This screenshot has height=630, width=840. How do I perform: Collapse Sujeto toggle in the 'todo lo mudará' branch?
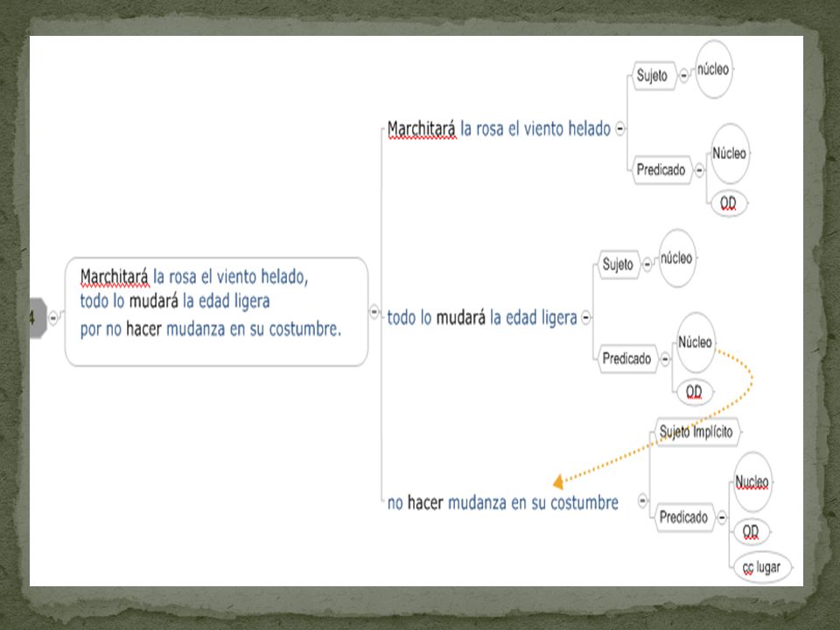click(x=647, y=264)
